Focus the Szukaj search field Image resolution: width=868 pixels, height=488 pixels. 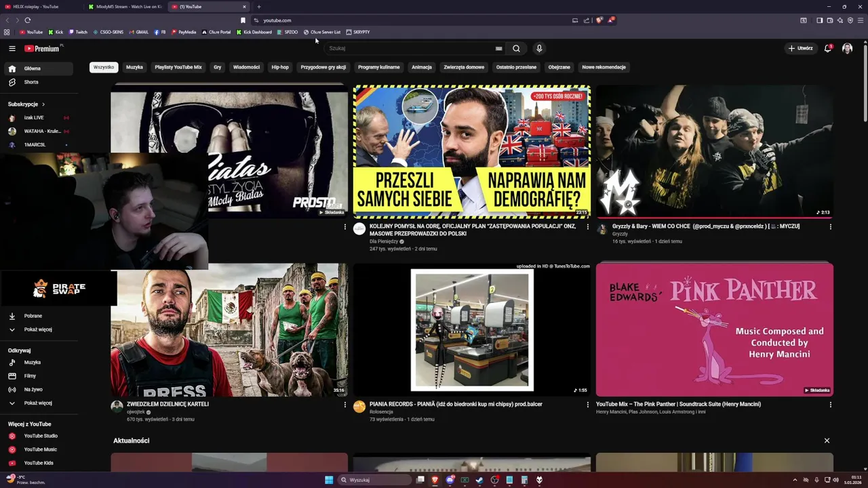click(x=414, y=48)
